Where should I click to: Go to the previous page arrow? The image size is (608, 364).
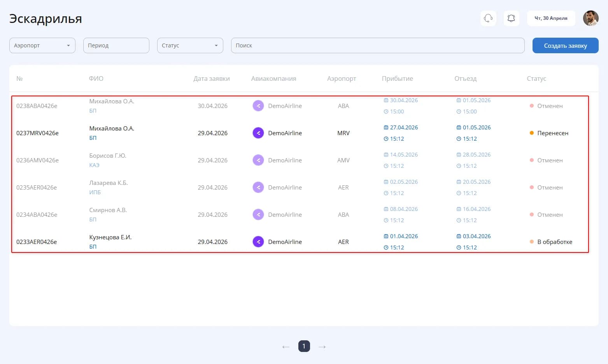point(286,347)
